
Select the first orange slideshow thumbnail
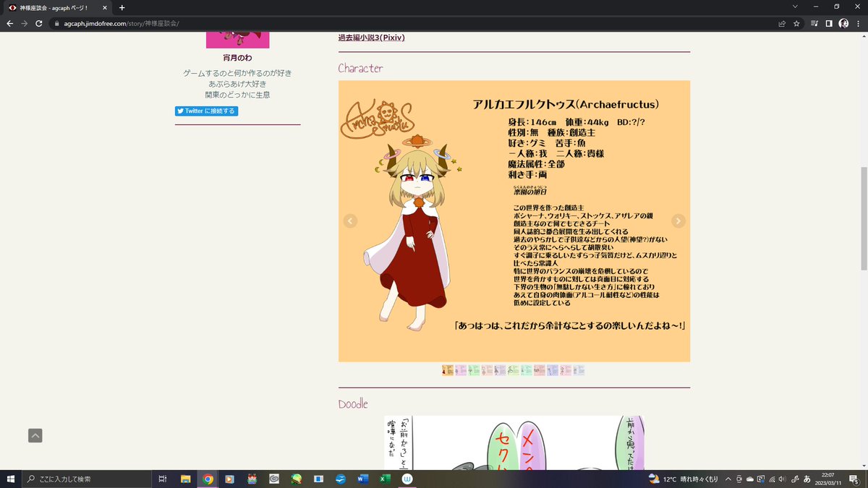[x=448, y=370]
